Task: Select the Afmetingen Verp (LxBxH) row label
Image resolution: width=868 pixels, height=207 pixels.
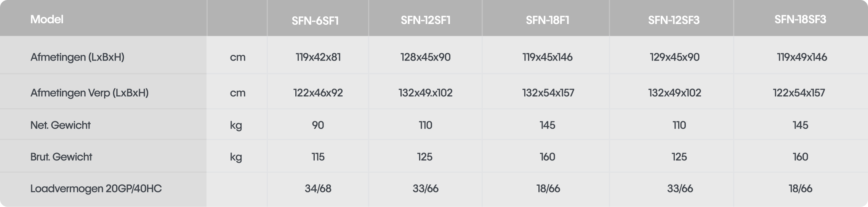Action: [90, 93]
